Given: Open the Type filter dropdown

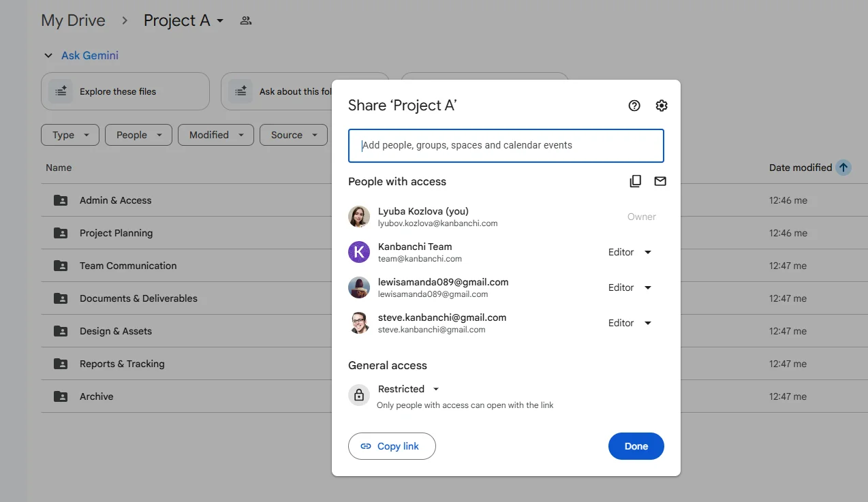Looking at the screenshot, I should point(69,135).
